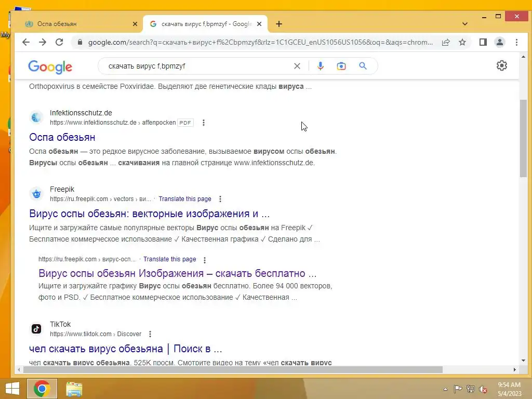Close the Оспа обезьян tab
The width and height of the screenshot is (532, 399).
(135, 24)
